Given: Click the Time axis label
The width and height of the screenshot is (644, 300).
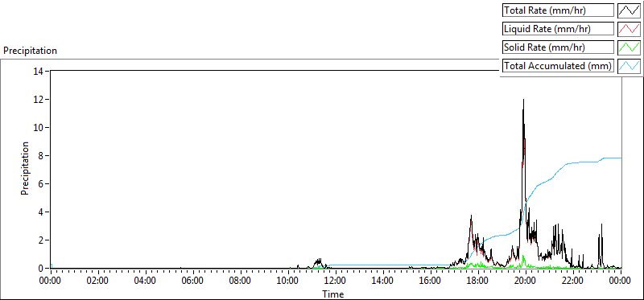Looking at the screenshot, I should click(x=333, y=294).
